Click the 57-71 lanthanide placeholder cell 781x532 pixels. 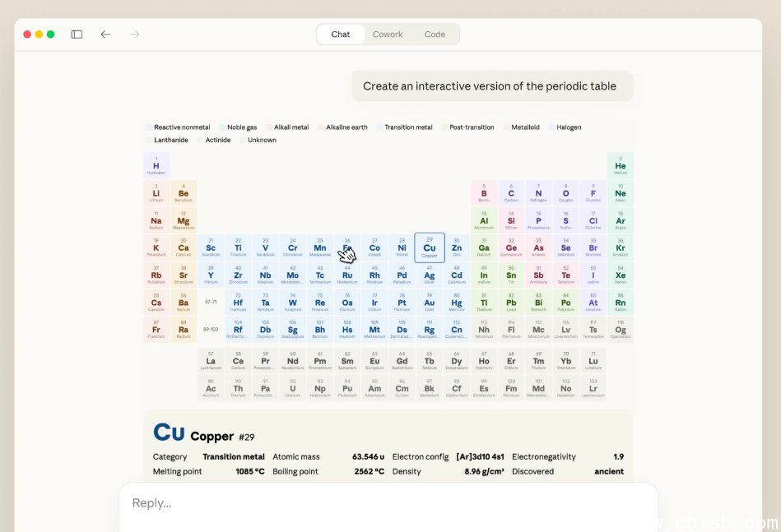coord(211,303)
